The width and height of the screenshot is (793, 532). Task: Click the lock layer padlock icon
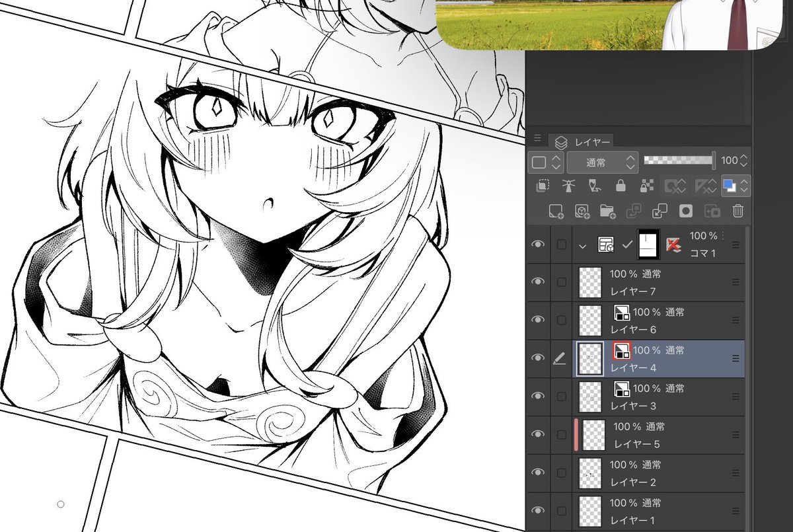(620, 186)
